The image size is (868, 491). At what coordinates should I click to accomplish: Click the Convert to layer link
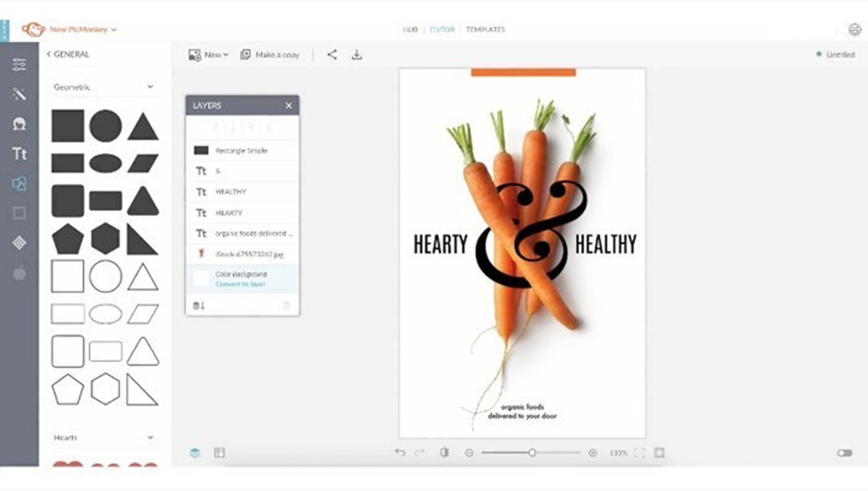tap(240, 284)
